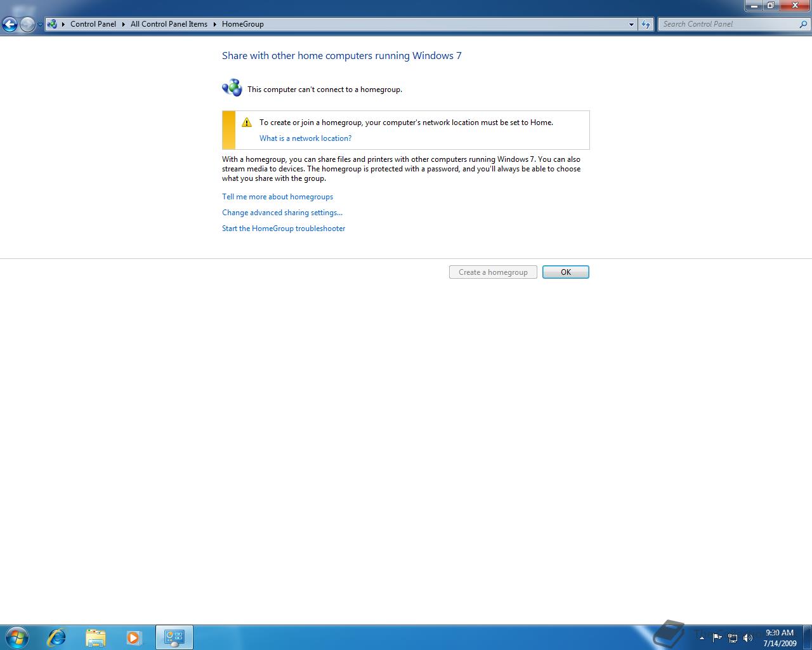Click the yellow warning triangle icon
Screen dimensions: 812x650
247,123
